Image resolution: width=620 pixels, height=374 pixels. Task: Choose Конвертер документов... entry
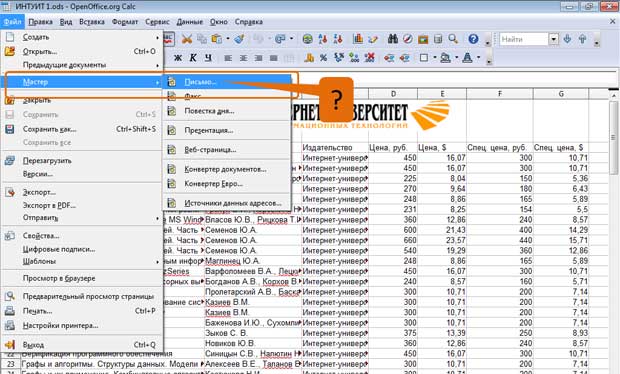pyautogui.click(x=227, y=169)
